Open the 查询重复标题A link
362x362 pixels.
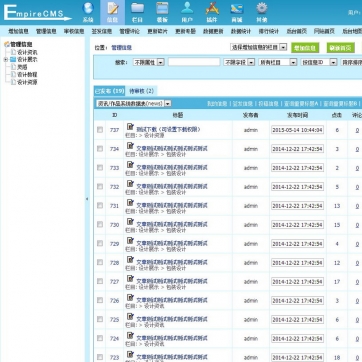tap(301, 104)
